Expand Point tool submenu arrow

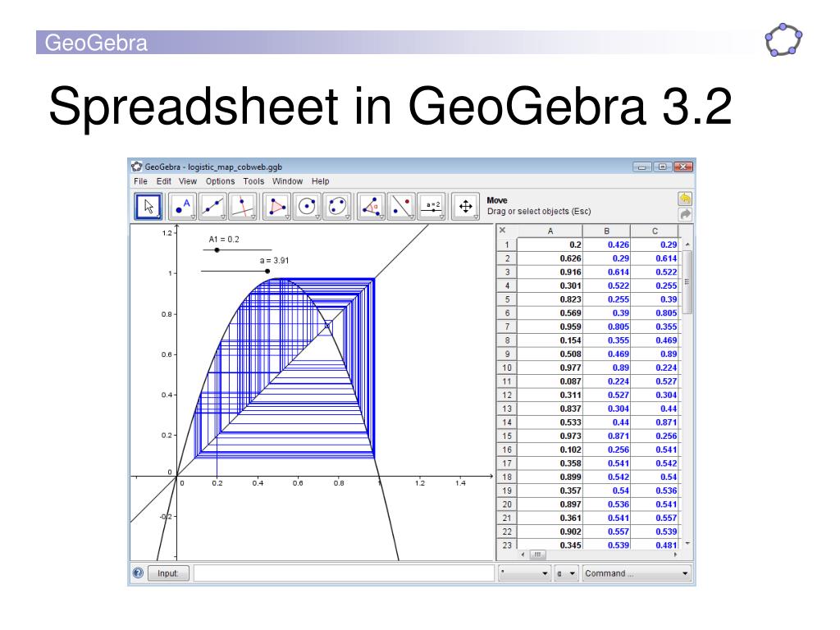[x=193, y=217]
